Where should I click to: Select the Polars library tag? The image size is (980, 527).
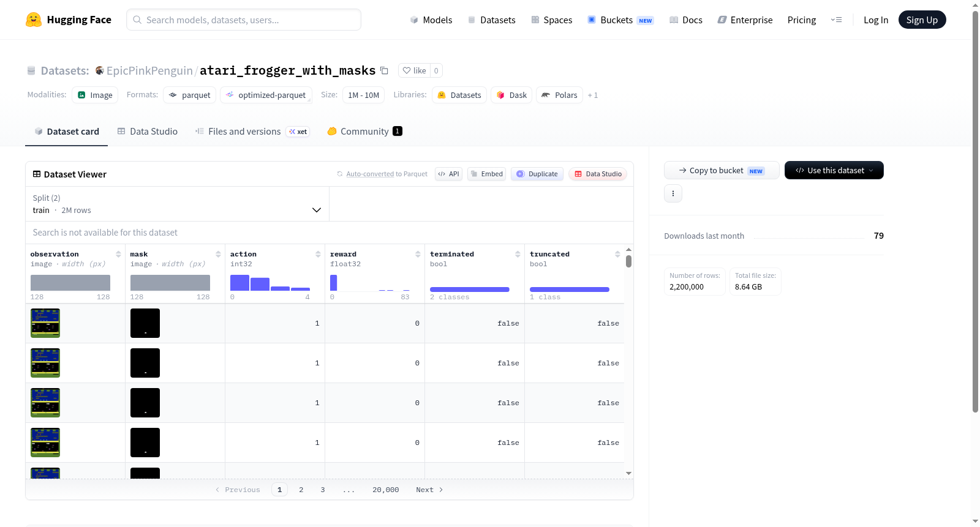tap(560, 95)
